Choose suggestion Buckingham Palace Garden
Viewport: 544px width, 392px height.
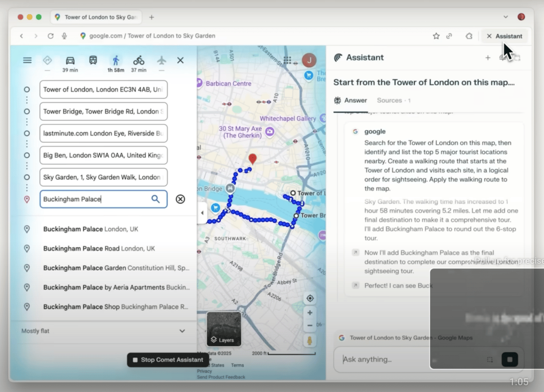point(104,268)
